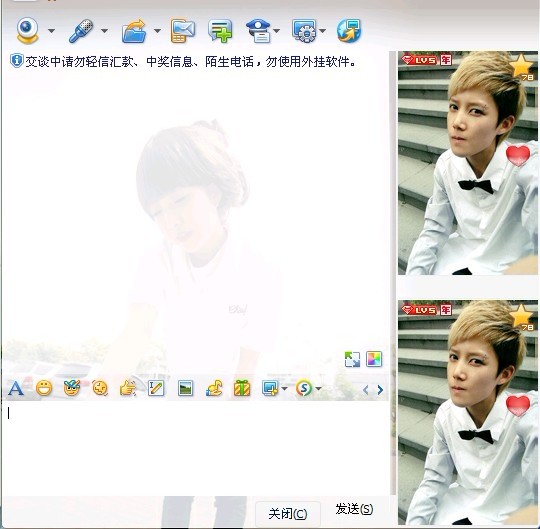Send a file using folder arrow icon

[134, 31]
